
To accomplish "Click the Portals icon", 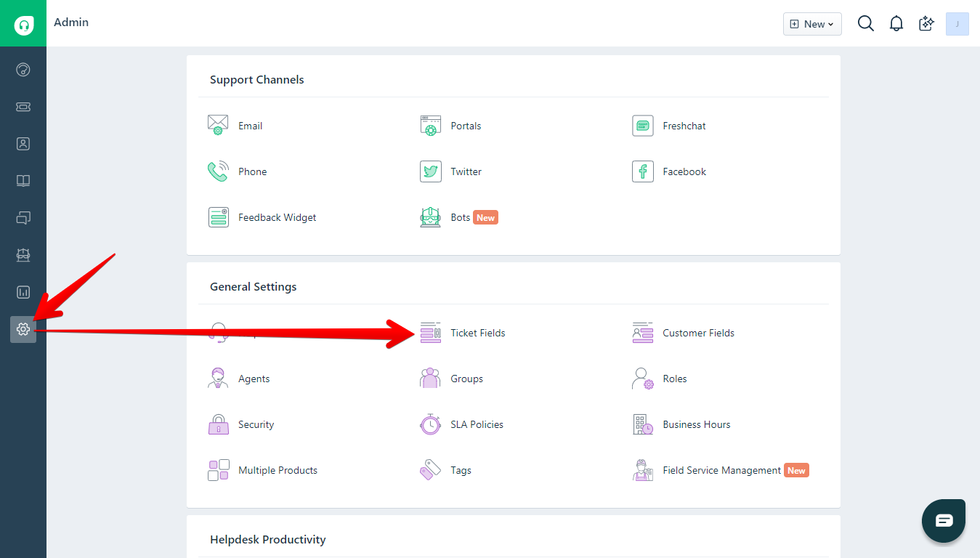I will pyautogui.click(x=431, y=125).
